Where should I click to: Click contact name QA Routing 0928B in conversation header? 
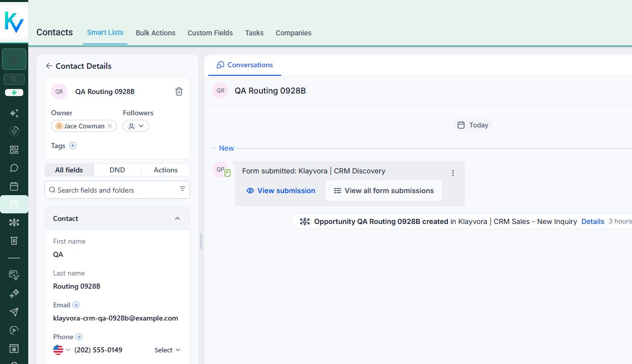(x=270, y=90)
